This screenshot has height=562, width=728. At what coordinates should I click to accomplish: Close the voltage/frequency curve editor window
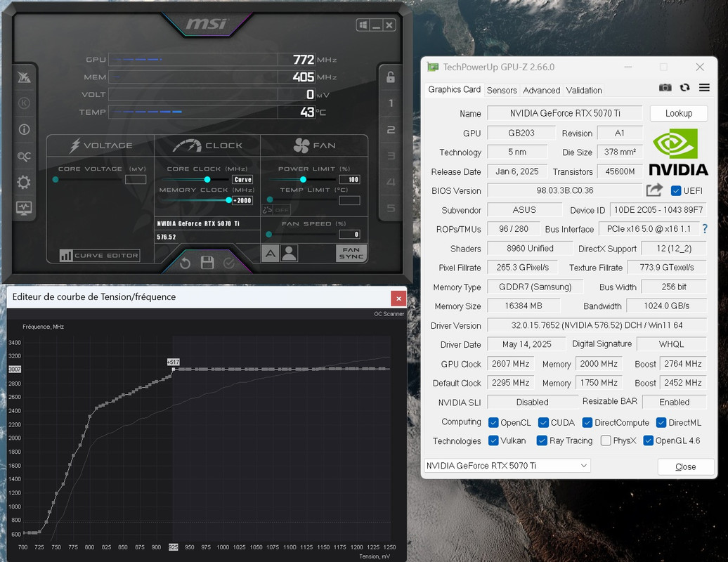[398, 299]
